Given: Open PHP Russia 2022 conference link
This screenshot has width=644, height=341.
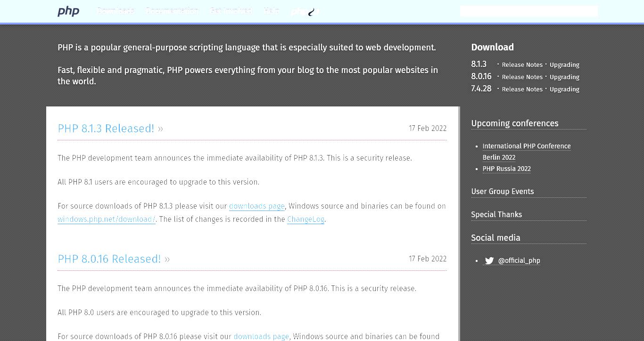Looking at the screenshot, I should (506, 169).
